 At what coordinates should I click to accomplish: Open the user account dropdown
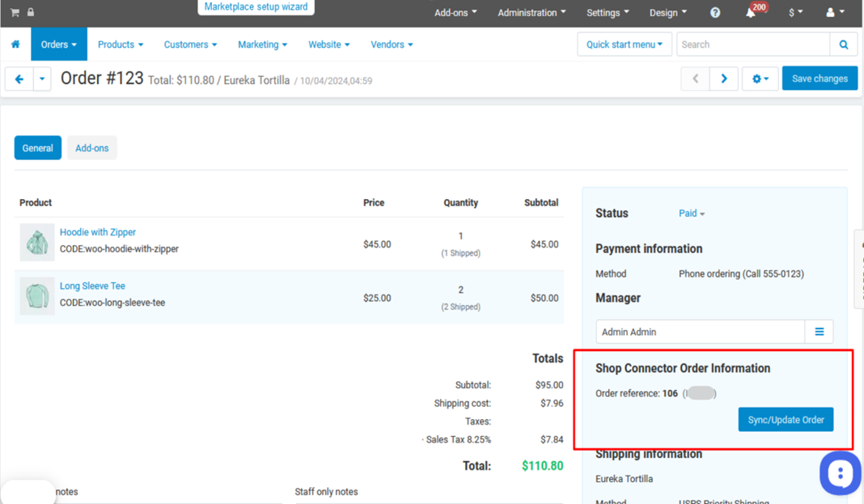coord(835,12)
